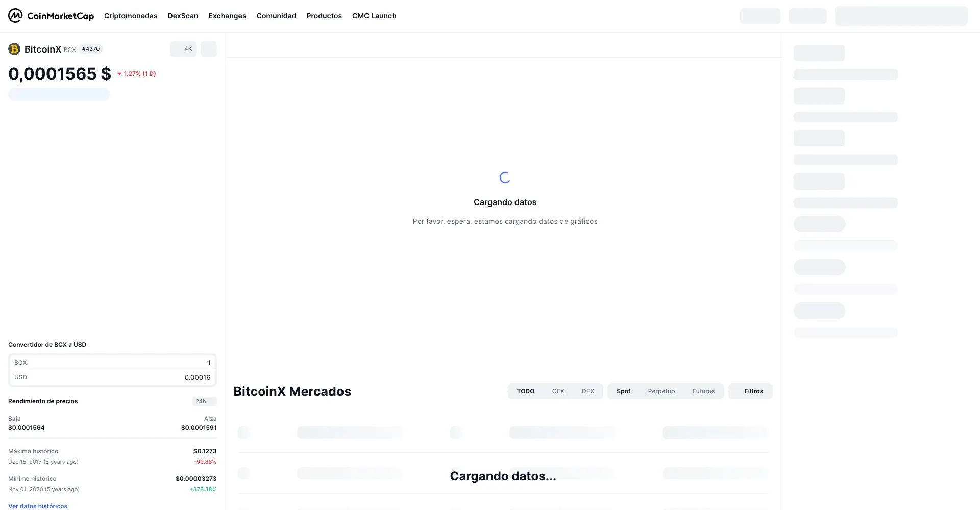The image size is (980, 510).
Task: Click the BCX ticker beside the BitcoinX name
Action: [70, 50]
